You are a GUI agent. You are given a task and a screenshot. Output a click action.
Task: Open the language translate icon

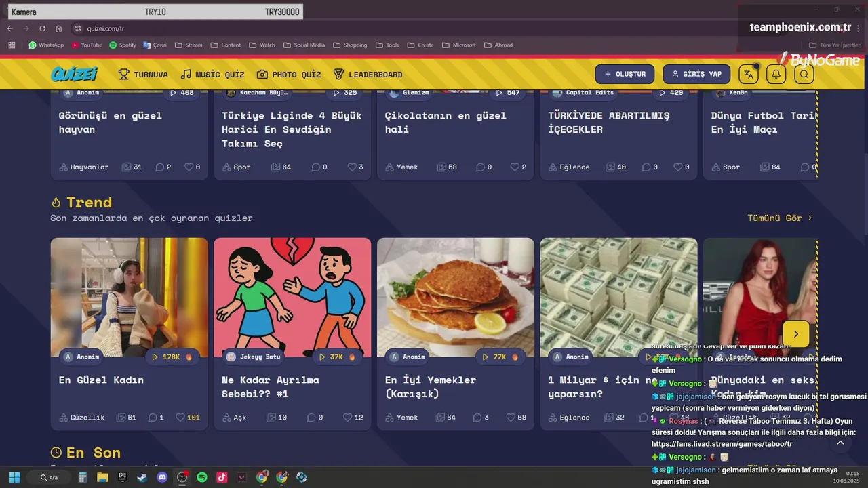point(749,74)
